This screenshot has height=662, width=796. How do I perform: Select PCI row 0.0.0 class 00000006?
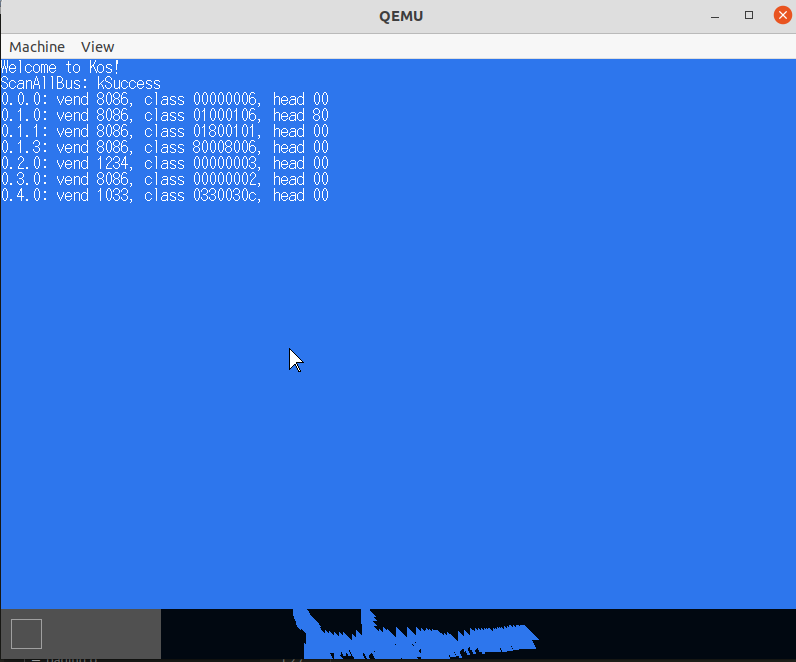(x=165, y=100)
